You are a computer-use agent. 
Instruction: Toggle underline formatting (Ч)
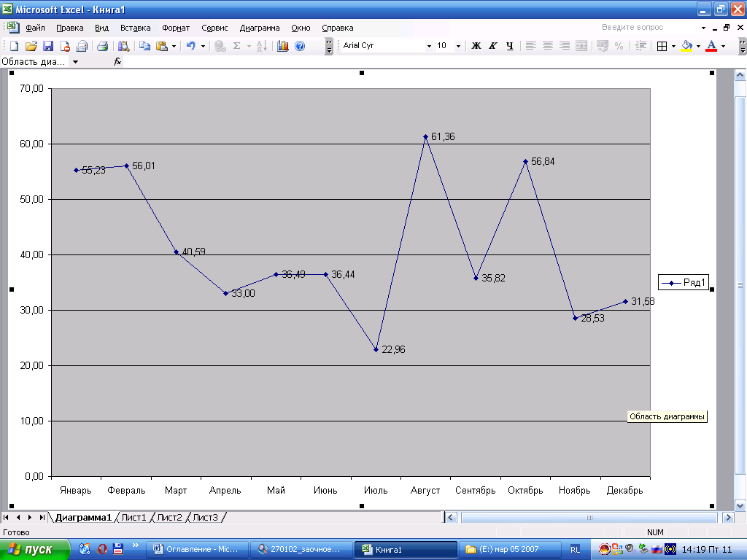510,46
